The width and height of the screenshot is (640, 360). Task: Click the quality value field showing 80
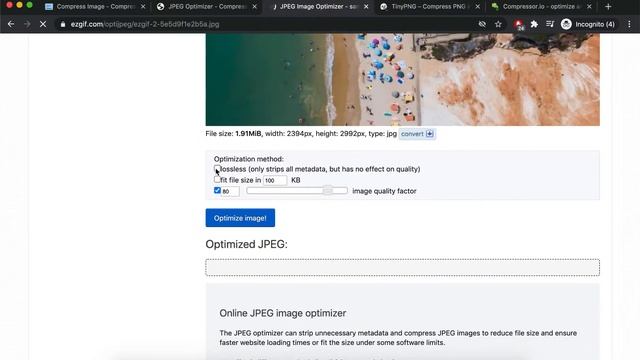(230, 191)
